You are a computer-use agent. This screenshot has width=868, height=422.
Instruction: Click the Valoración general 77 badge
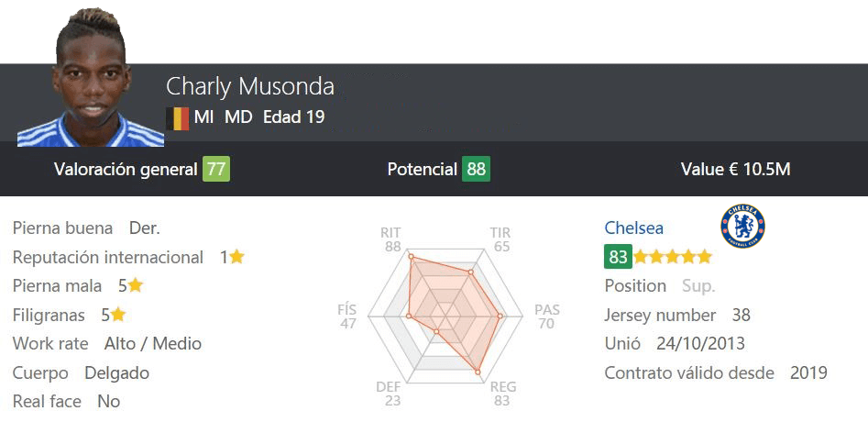216,170
